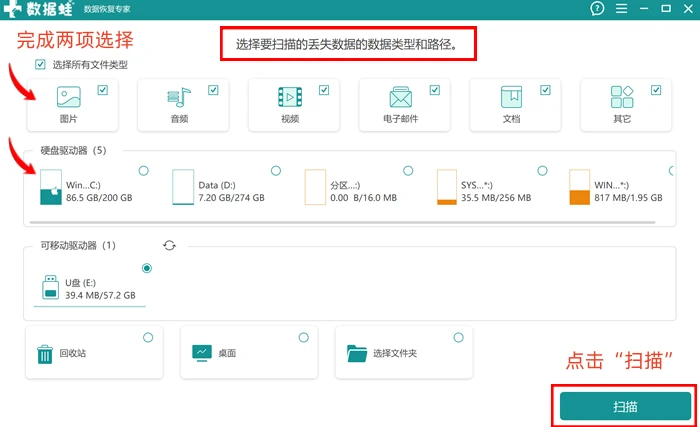
Task: Select the Win C: drive radio button
Action: point(143,171)
